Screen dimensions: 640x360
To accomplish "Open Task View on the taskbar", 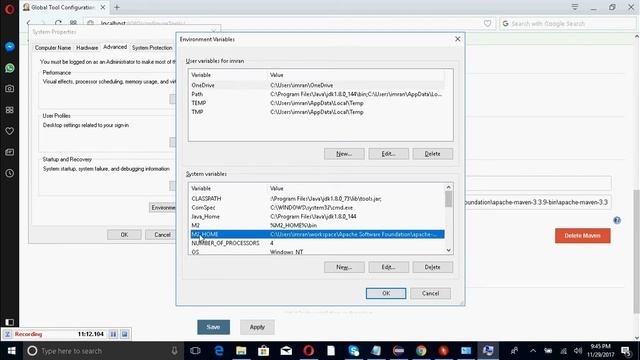I will [x=196, y=351].
